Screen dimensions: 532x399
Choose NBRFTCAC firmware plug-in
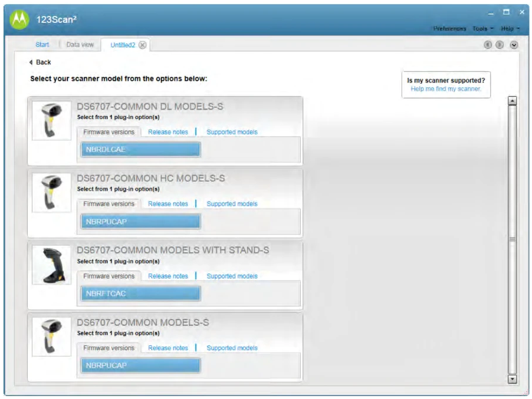pyautogui.click(x=141, y=294)
